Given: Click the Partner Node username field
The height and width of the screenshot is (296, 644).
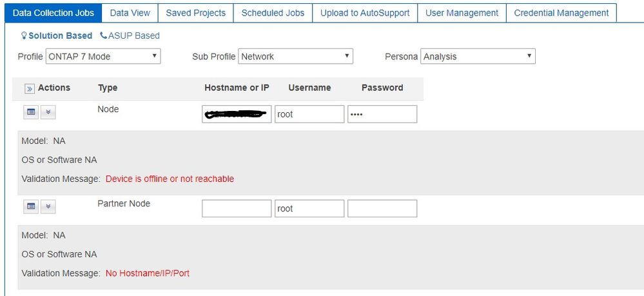Looking at the screenshot, I should tap(309, 208).
